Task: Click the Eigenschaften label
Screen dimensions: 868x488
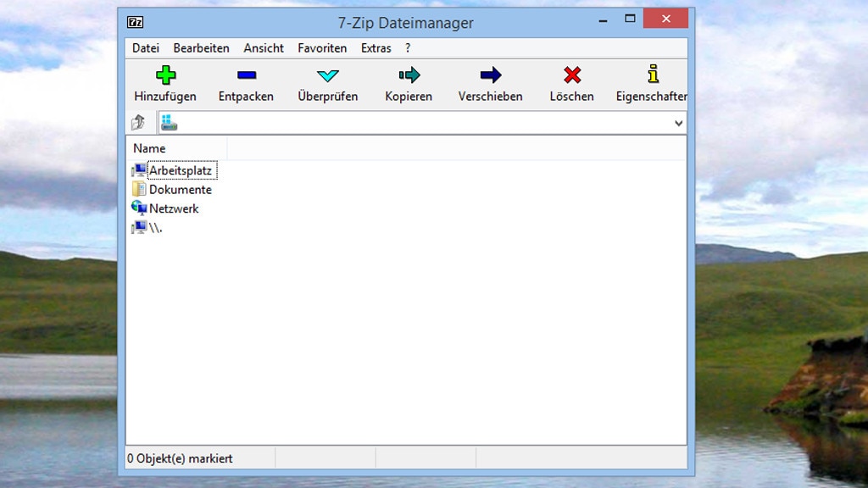Action: 652,97
